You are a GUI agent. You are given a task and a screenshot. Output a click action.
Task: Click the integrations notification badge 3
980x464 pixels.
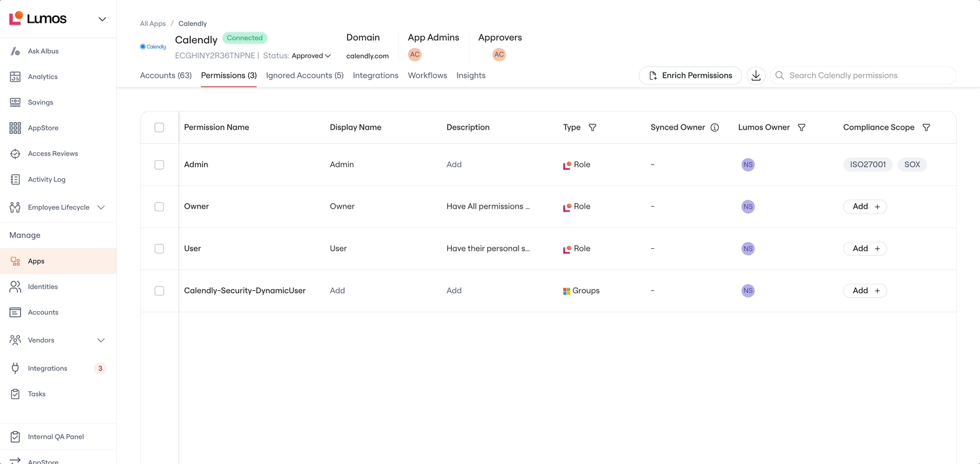pyautogui.click(x=100, y=368)
